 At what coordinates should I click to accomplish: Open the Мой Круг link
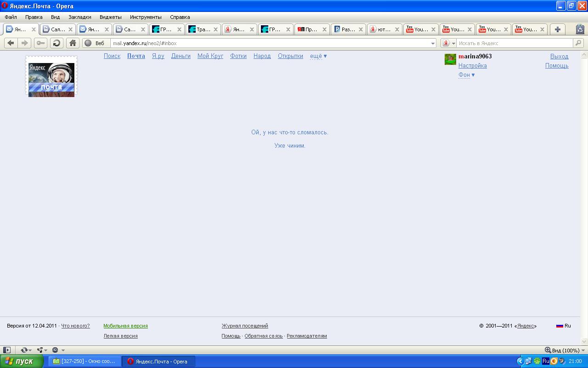point(210,56)
